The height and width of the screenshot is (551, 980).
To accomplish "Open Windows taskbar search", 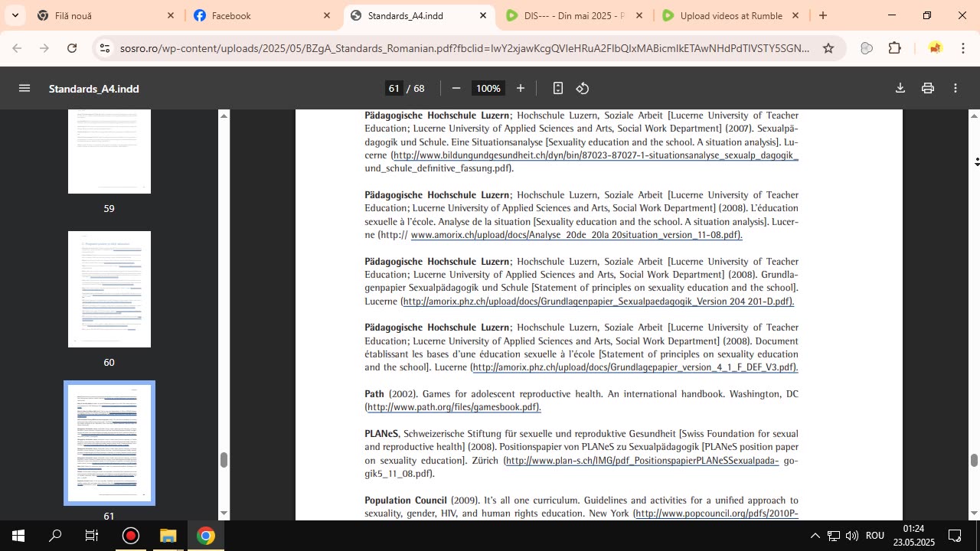I will [55, 536].
